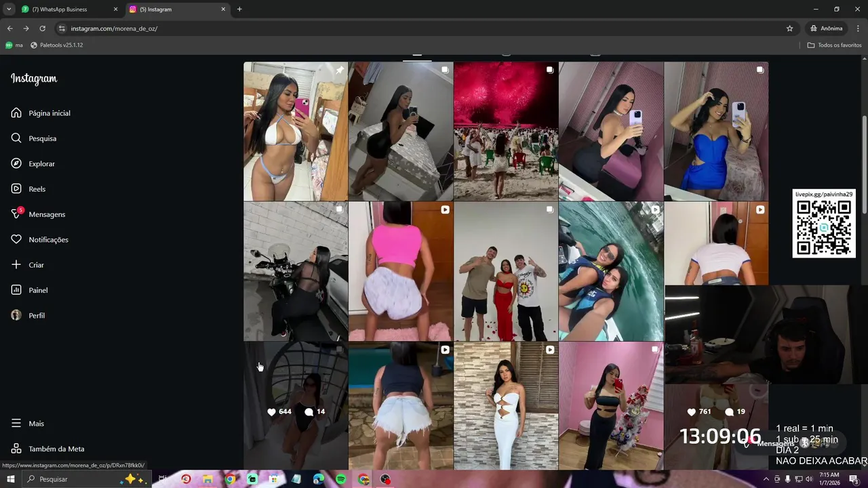
Task: Open Chrome three-dot menu
Action: pos(859,28)
